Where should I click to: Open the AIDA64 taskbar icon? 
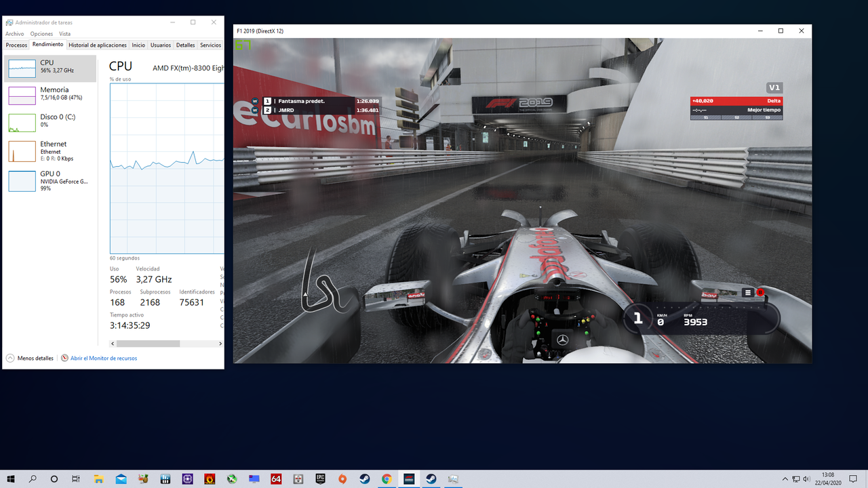point(276,479)
